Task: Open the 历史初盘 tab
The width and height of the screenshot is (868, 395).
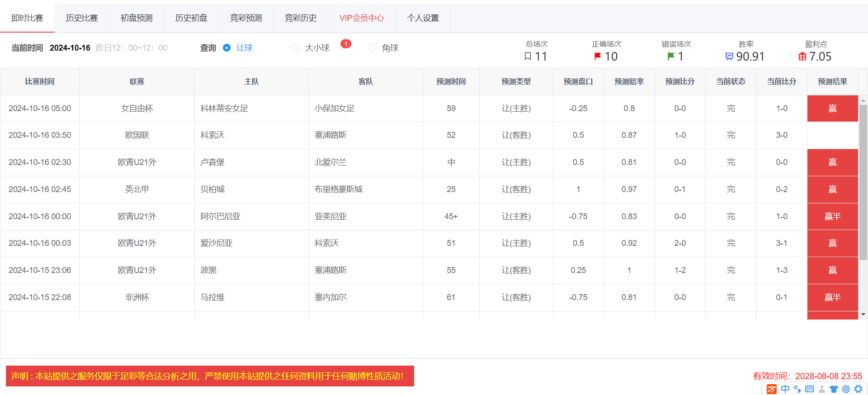Action: coord(191,18)
